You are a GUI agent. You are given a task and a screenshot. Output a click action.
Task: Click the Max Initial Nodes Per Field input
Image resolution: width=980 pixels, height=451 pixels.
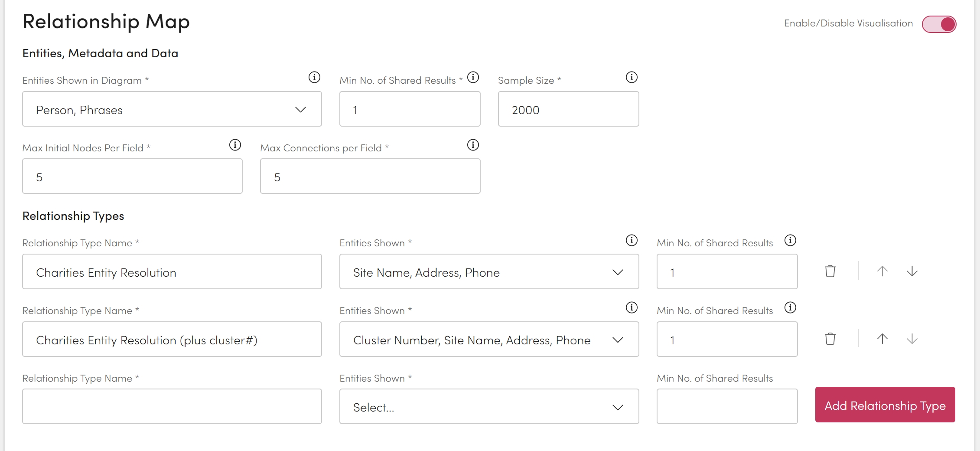coord(132,176)
